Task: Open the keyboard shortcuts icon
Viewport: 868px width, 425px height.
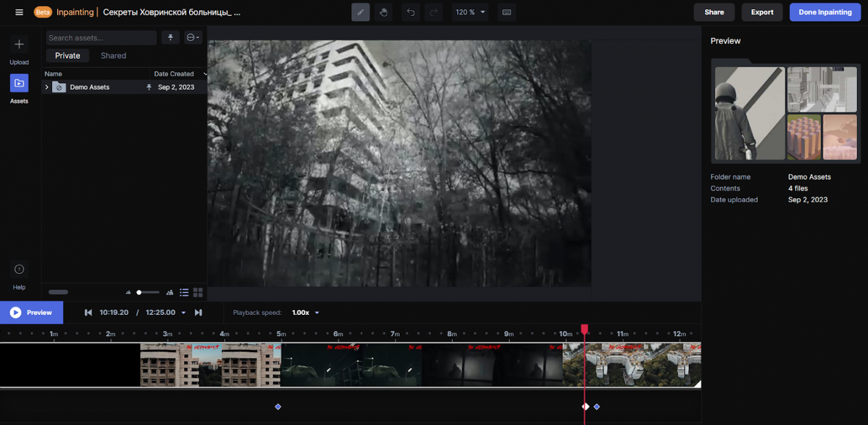Action: point(506,12)
